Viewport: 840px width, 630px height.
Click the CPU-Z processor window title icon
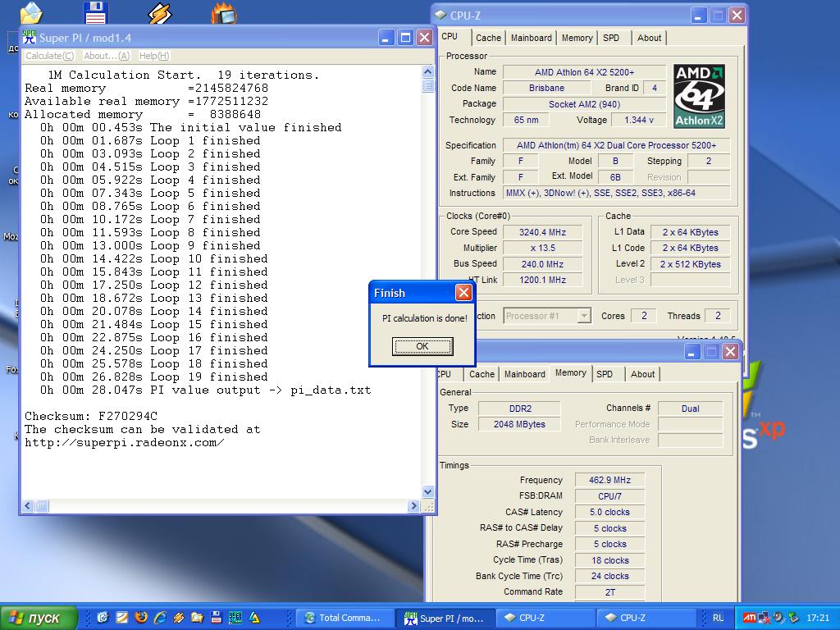(x=441, y=16)
